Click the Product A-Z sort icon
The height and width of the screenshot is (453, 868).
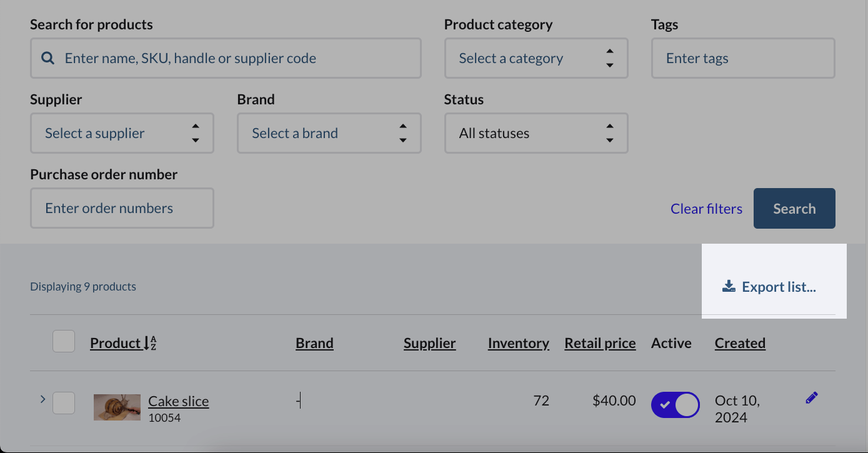[x=150, y=343]
